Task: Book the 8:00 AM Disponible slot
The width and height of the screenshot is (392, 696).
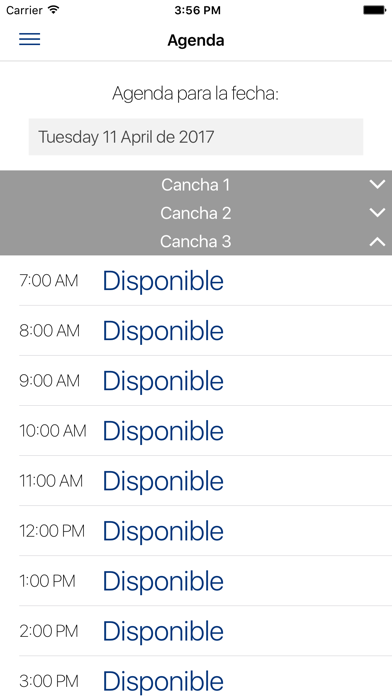Action: [163, 332]
